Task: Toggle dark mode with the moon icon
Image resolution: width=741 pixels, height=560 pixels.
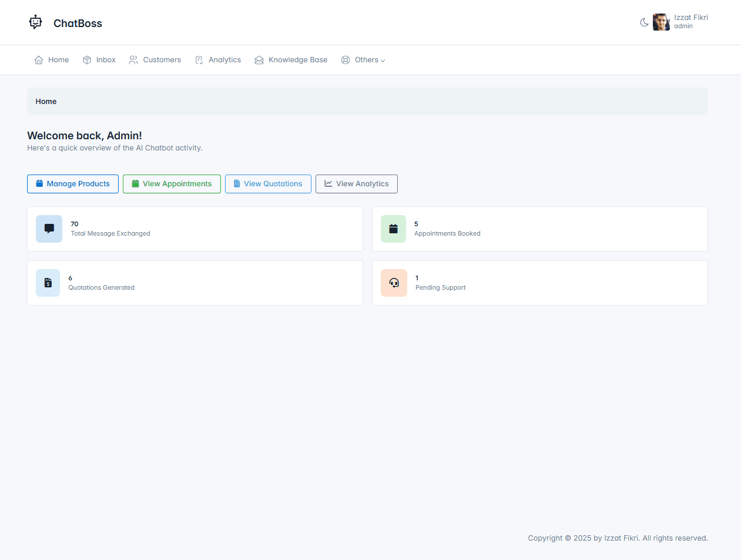Action: pyautogui.click(x=644, y=22)
